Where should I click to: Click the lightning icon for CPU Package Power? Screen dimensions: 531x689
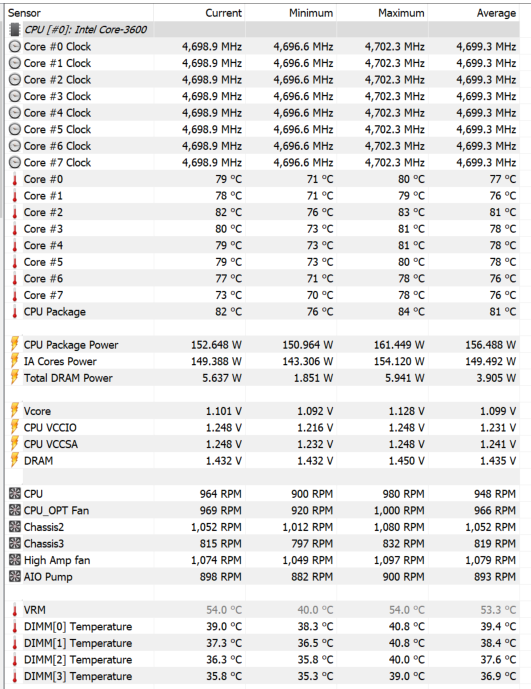[15, 344]
